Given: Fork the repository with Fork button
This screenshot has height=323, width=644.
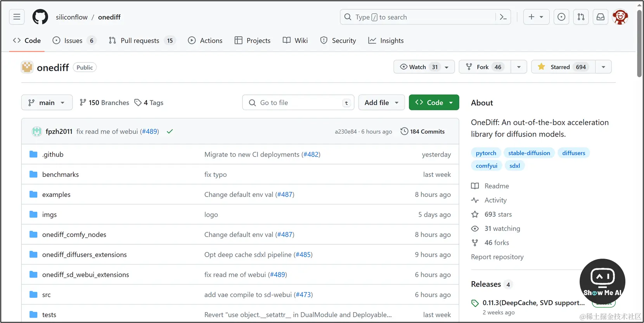Looking at the screenshot, I should 485,67.
